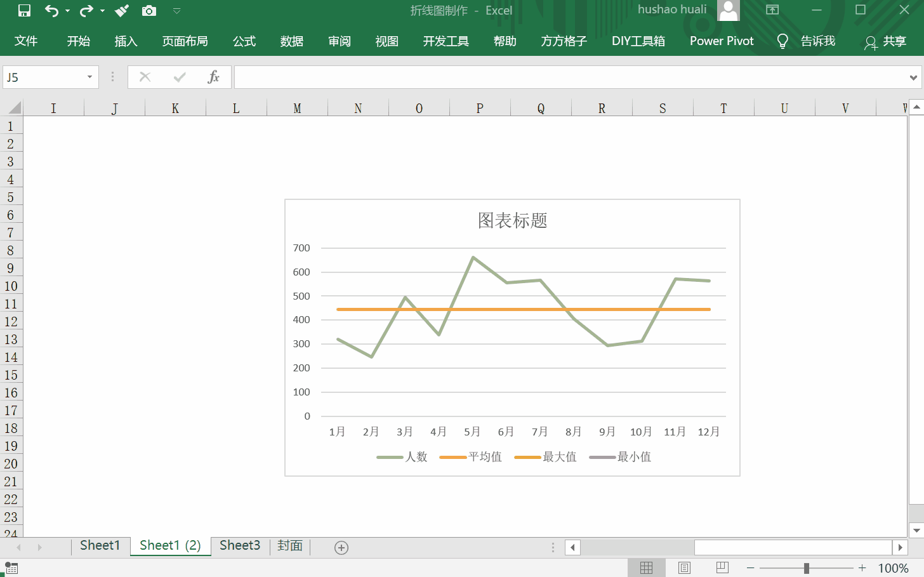The image size is (924, 577).
Task: Click the camera screenshot icon
Action: click(x=149, y=10)
